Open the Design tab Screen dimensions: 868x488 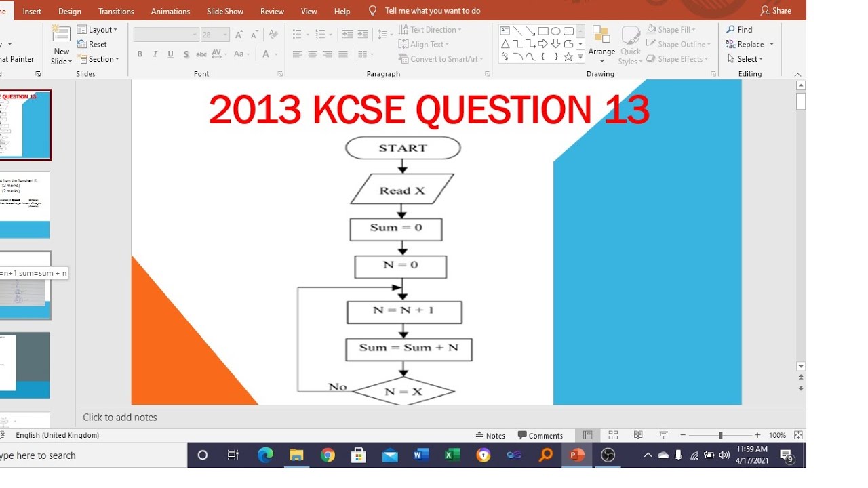70,11
